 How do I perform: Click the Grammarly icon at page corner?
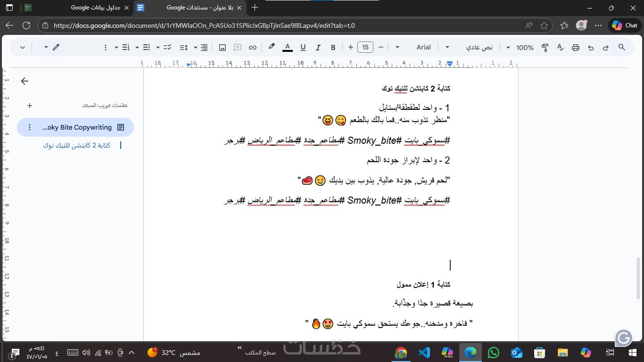[x=623, y=338]
